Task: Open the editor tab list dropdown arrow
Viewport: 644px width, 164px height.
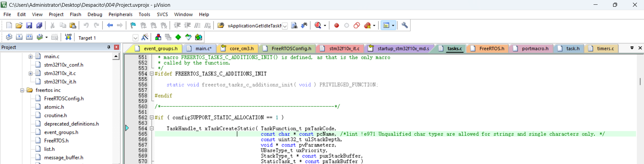Action: [x=632, y=48]
